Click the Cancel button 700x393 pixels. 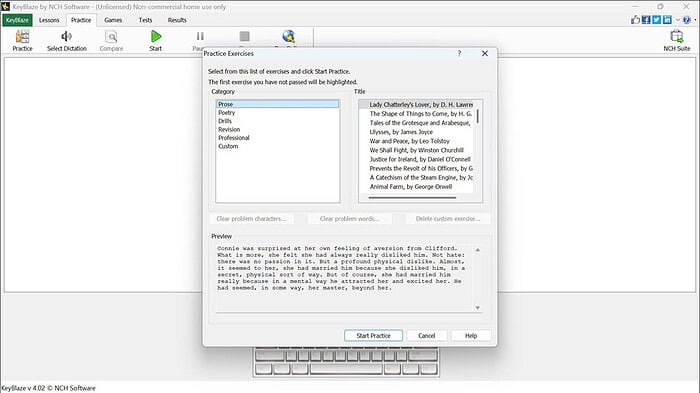(x=426, y=336)
